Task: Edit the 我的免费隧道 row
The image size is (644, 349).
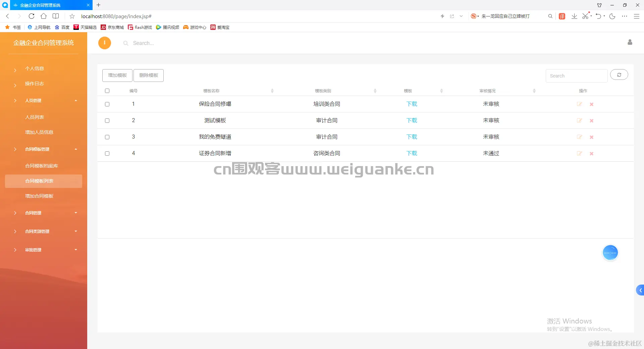Action: (579, 137)
